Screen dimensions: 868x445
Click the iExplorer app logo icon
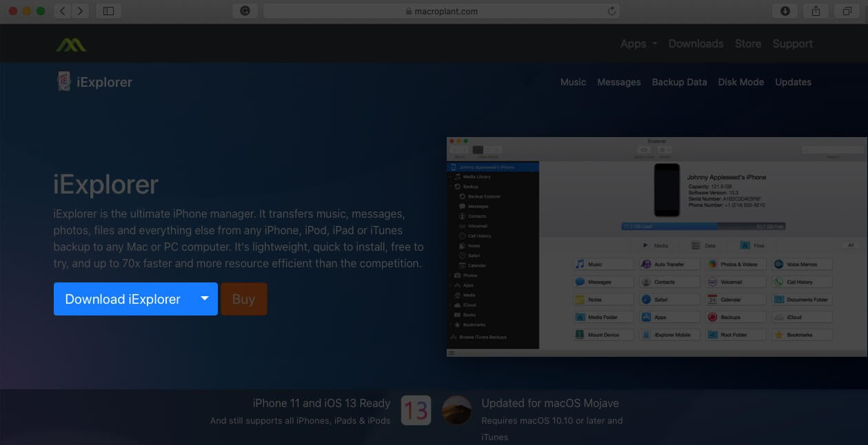[x=63, y=81]
